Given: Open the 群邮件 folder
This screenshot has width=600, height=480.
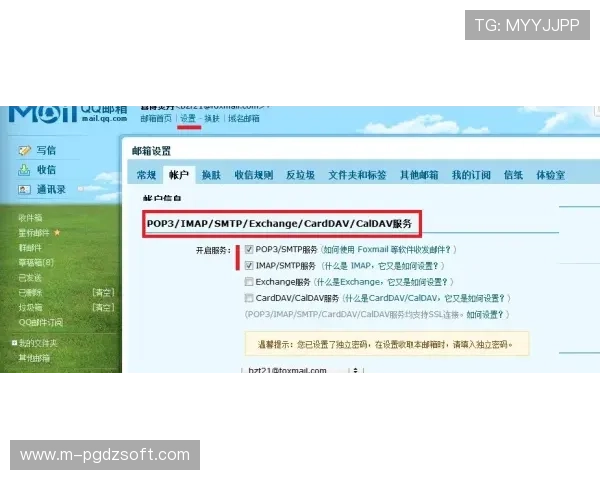Looking at the screenshot, I should pos(30,248).
